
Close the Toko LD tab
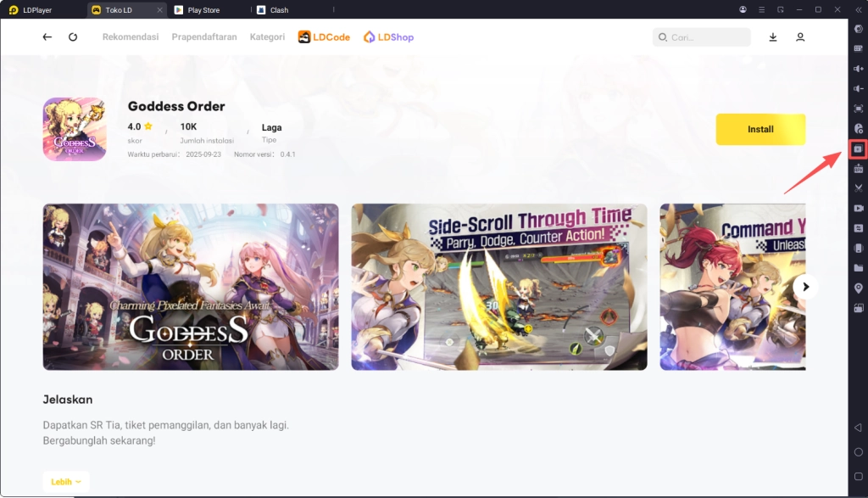(159, 10)
